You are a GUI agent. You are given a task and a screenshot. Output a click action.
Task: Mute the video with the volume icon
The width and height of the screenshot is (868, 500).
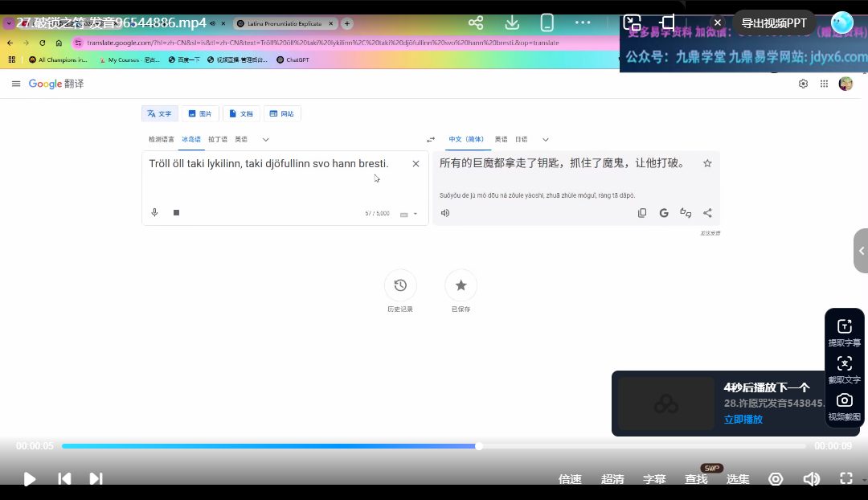[811, 479]
